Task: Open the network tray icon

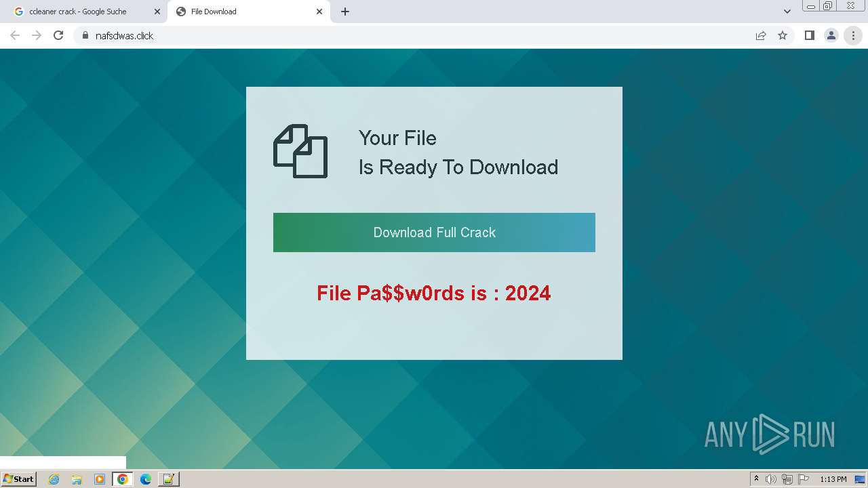Action: point(787,479)
